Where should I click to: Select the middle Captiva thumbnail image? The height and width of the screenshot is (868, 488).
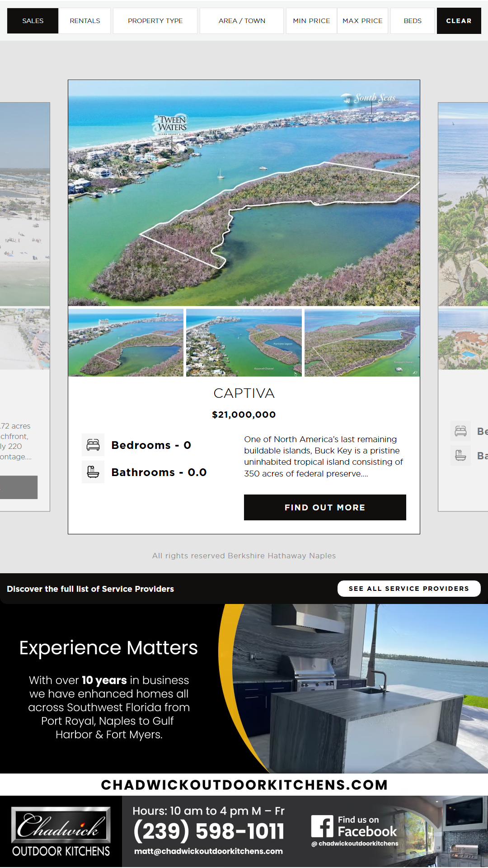pyautogui.click(x=244, y=343)
